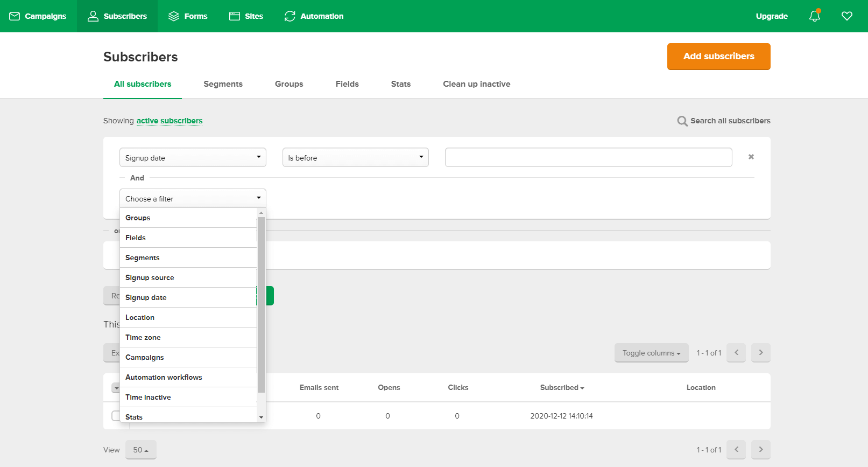This screenshot has width=868, height=467.
Task: Go to previous page, bottom pager
Action: pyautogui.click(x=736, y=449)
